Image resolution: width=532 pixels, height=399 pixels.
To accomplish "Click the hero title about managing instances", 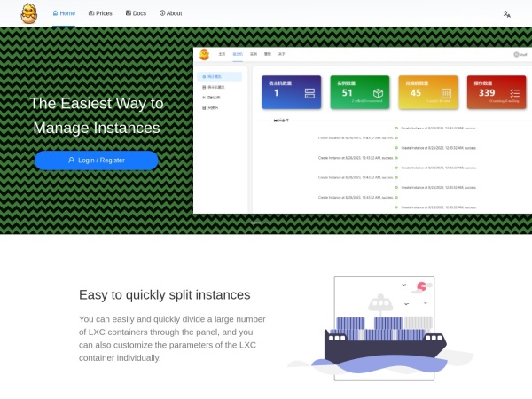I will click(96, 115).
